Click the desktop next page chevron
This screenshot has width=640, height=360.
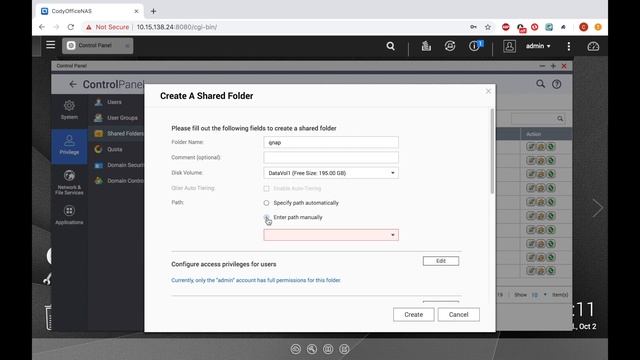pos(598,208)
